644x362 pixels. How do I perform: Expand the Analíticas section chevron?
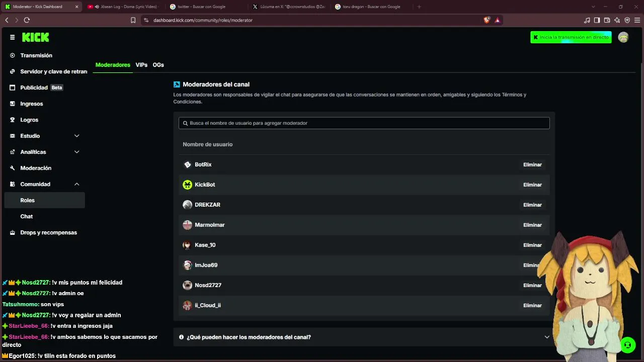[x=76, y=152]
